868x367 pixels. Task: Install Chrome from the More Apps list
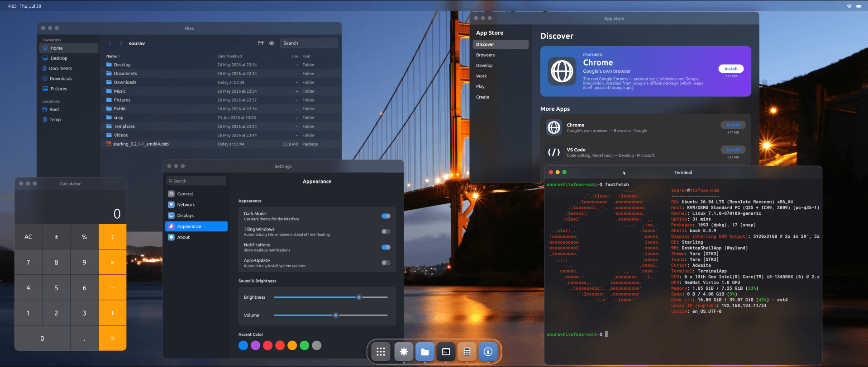tap(733, 125)
